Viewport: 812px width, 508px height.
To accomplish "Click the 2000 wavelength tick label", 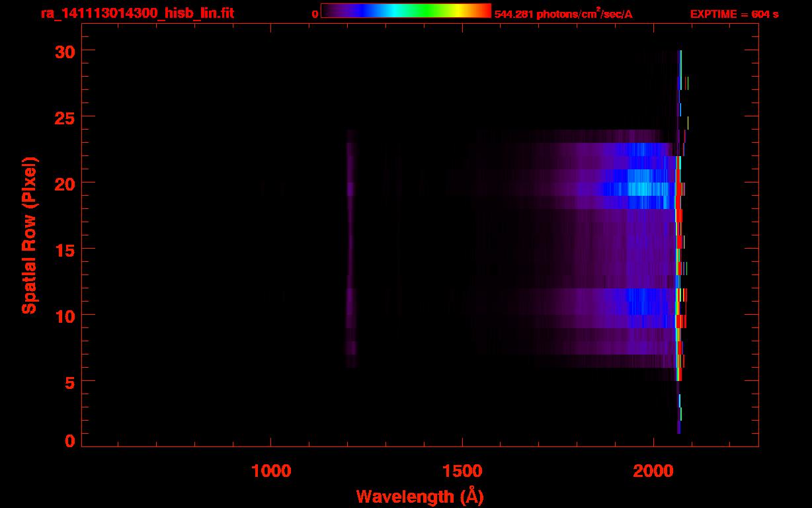I will pyautogui.click(x=653, y=471).
